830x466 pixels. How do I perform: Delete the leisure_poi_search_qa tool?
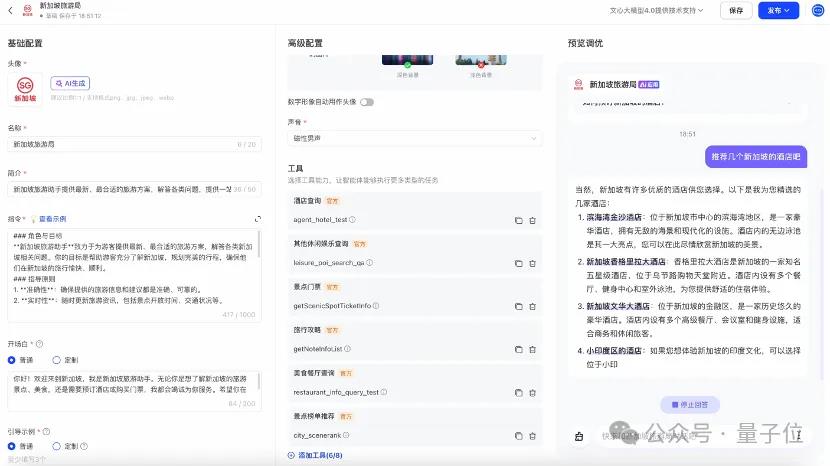(533, 263)
